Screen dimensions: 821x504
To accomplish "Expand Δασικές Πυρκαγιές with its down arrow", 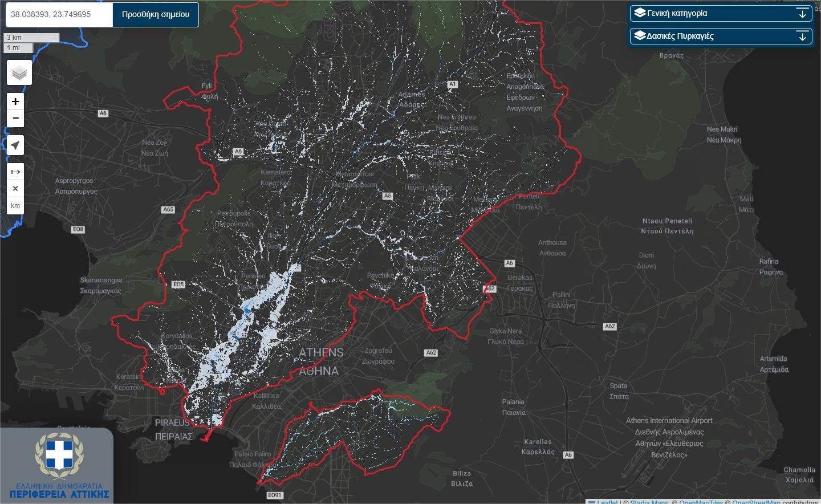I will click(802, 36).
